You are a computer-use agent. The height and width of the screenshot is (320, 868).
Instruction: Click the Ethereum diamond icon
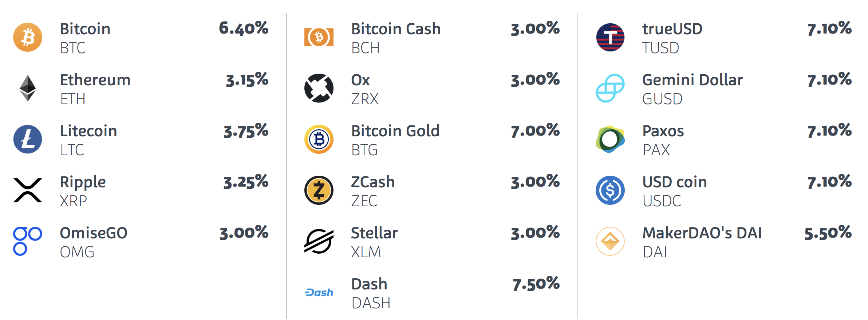click(28, 88)
